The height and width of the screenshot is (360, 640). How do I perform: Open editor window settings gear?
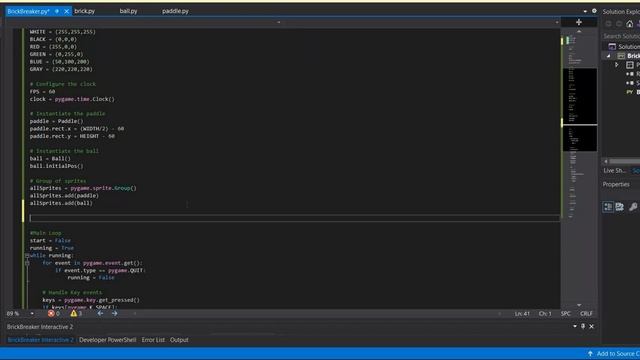[594, 11]
